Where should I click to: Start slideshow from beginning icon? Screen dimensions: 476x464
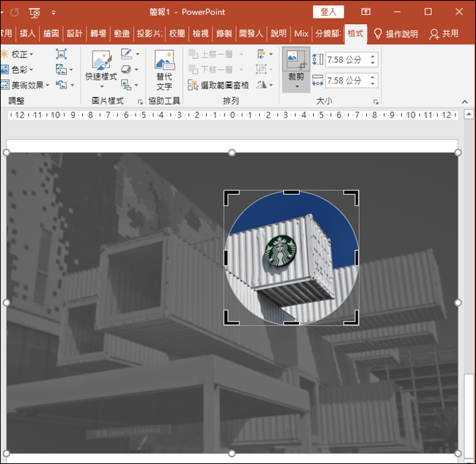pyautogui.click(x=35, y=13)
